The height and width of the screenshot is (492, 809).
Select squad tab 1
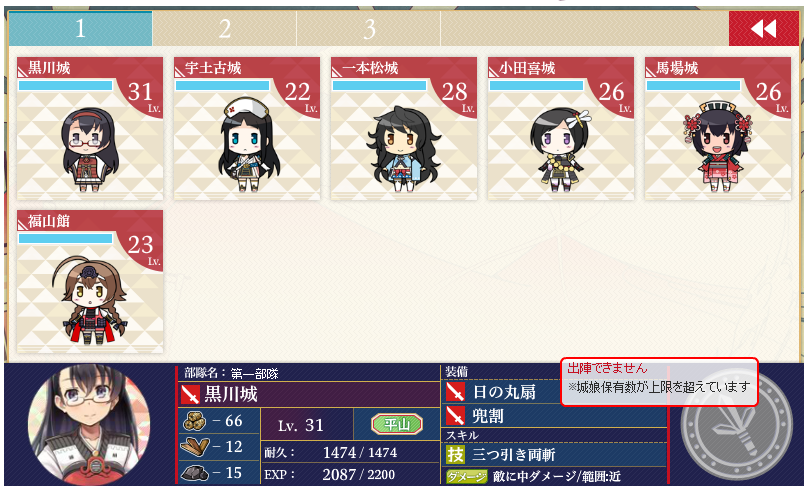click(x=80, y=28)
